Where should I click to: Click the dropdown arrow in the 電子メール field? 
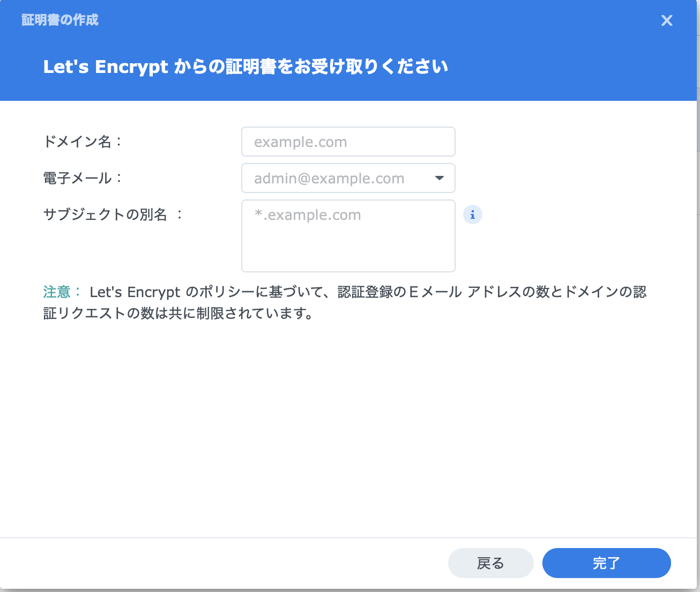439,178
